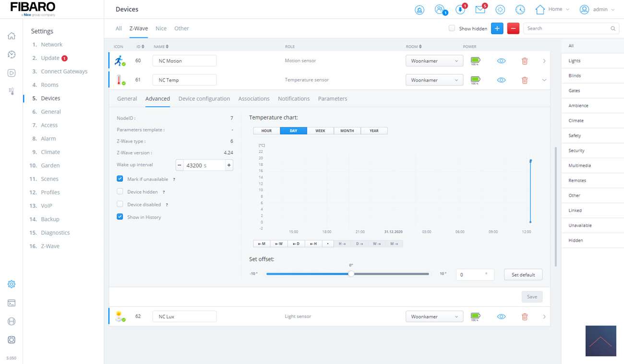Click the Set default button
The width and height of the screenshot is (624, 364).
click(x=523, y=275)
